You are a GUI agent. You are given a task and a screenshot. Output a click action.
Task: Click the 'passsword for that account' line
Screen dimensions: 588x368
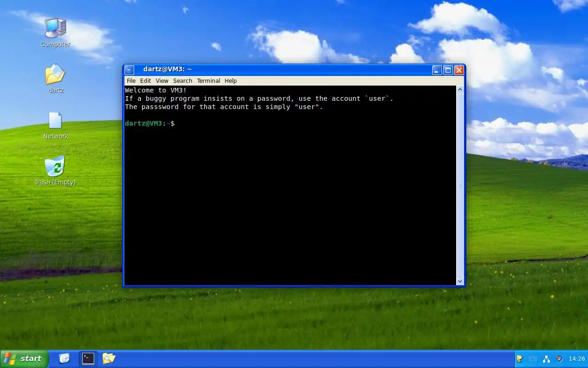point(224,107)
